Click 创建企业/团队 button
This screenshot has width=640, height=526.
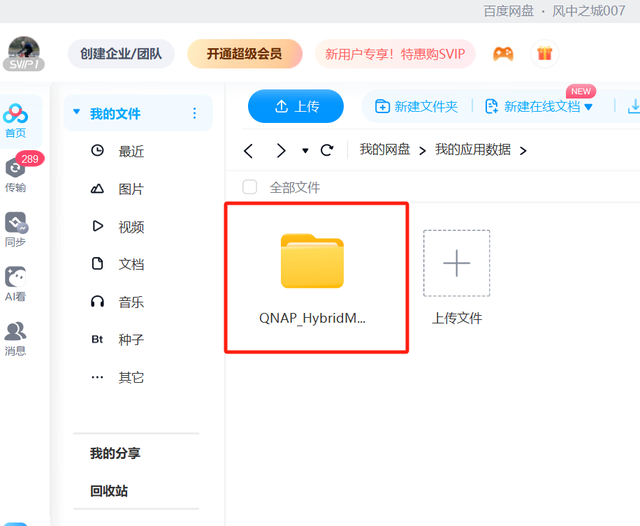[x=121, y=53]
